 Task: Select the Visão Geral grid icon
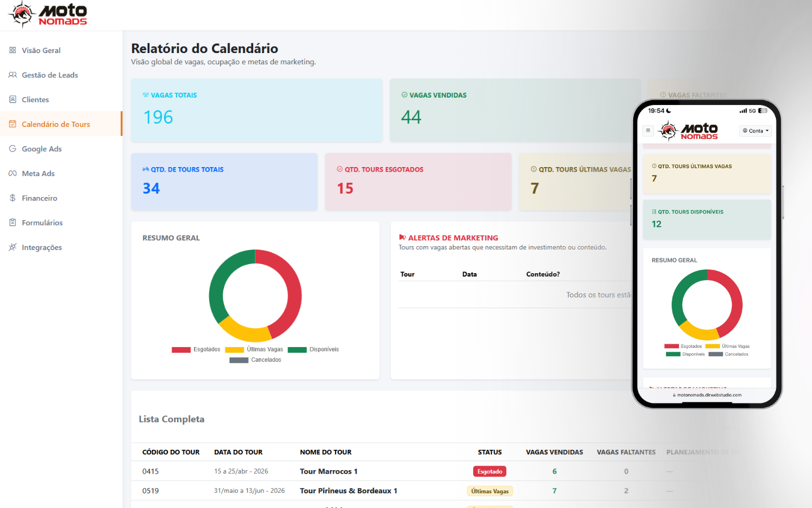click(12, 50)
